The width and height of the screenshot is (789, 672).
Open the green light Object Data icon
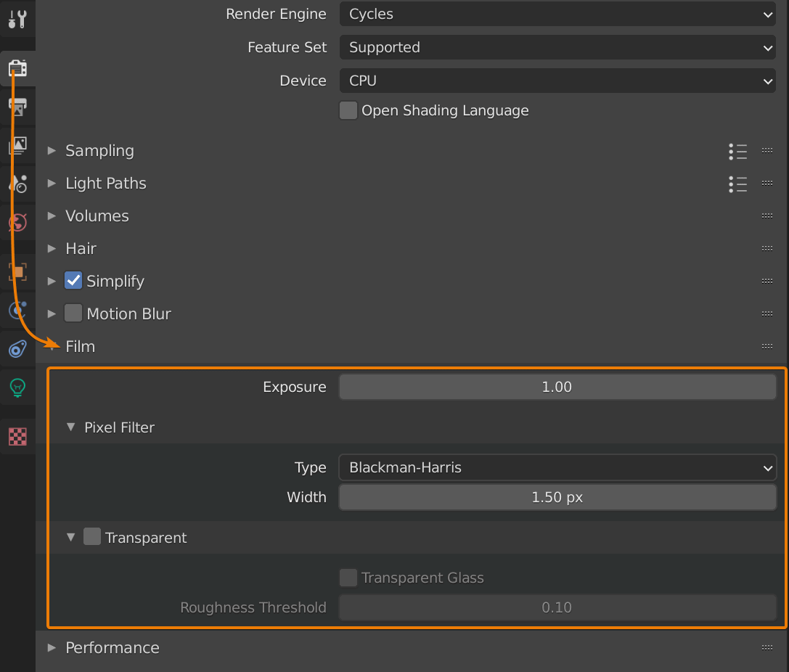click(x=17, y=387)
